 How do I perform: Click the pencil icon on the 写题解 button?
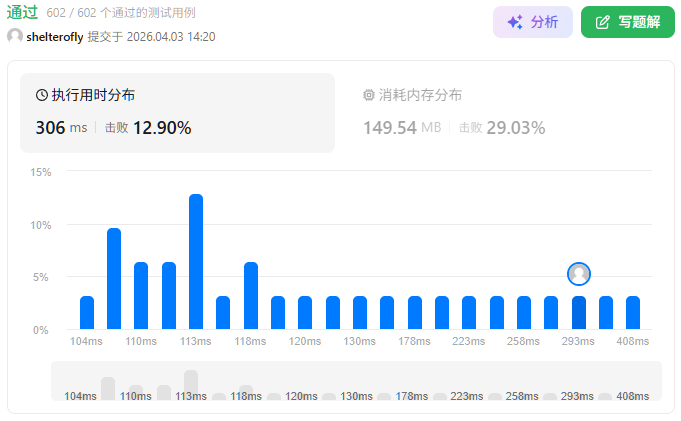click(x=603, y=22)
